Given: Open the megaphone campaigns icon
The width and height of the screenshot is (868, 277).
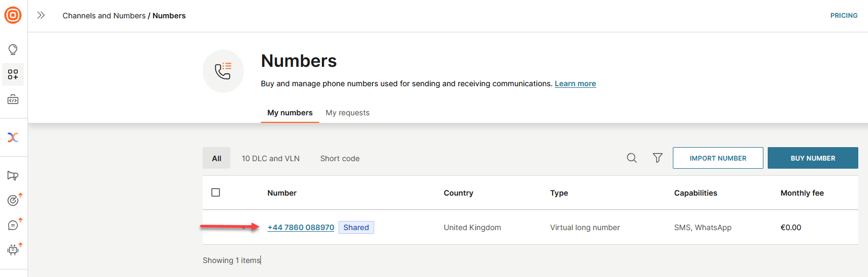Looking at the screenshot, I should tap(13, 176).
